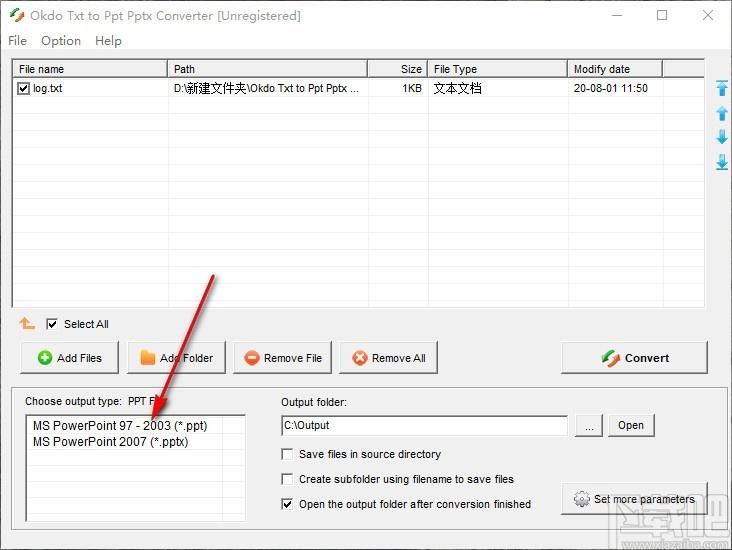Enable Create subfolder using filename option
Image resolution: width=732 pixels, height=550 pixels.
(x=287, y=479)
